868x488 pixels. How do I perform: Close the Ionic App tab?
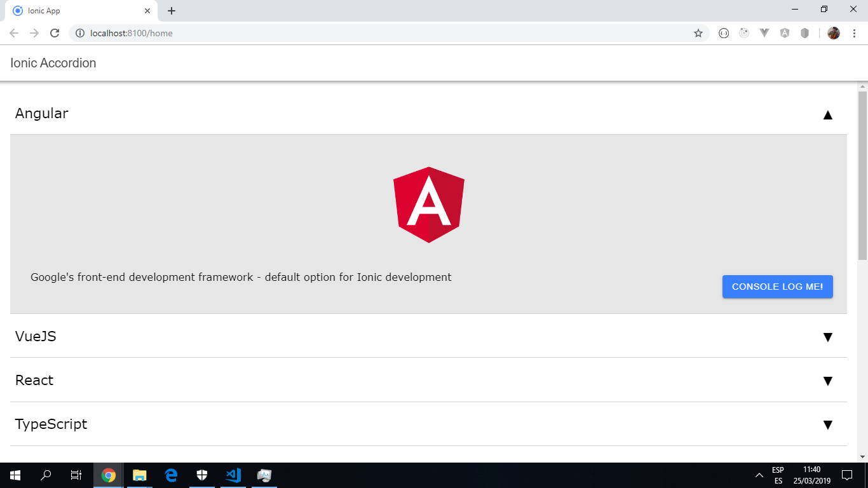pyautogui.click(x=147, y=11)
